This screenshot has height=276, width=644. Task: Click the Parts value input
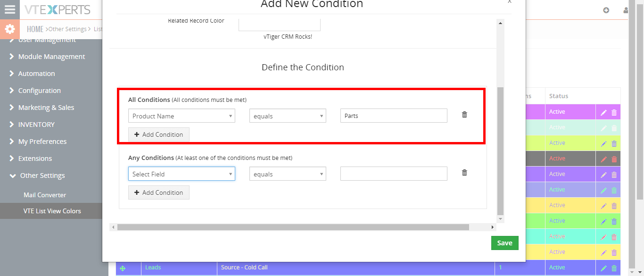(394, 116)
